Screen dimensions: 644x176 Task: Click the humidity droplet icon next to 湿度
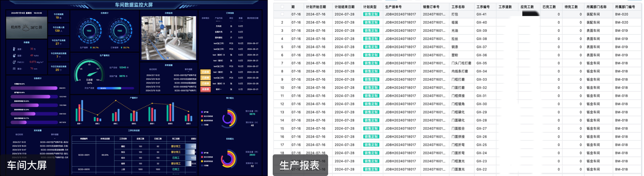14,56
